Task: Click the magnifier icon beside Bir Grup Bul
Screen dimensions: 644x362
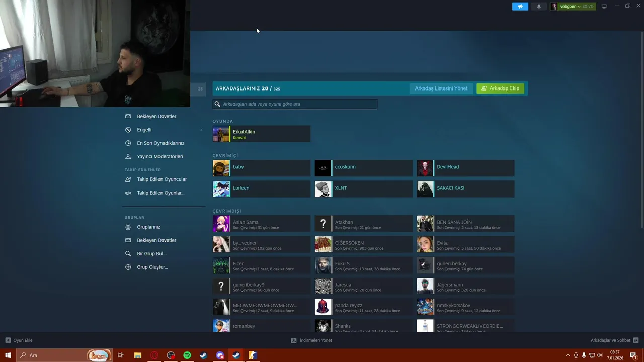Action: [x=128, y=254]
